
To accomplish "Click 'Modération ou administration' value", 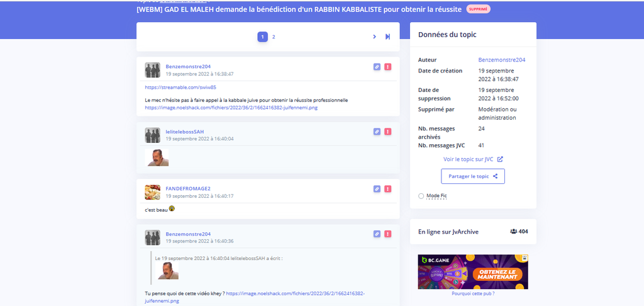I will tap(497, 113).
